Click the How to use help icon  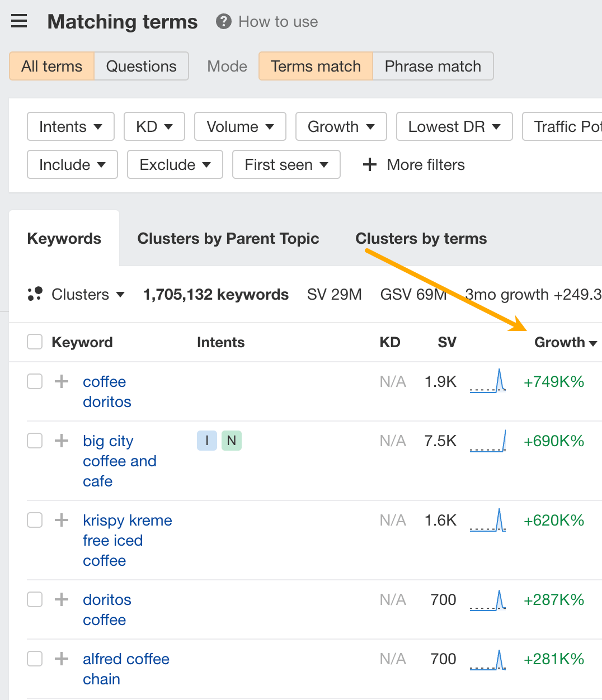click(223, 22)
